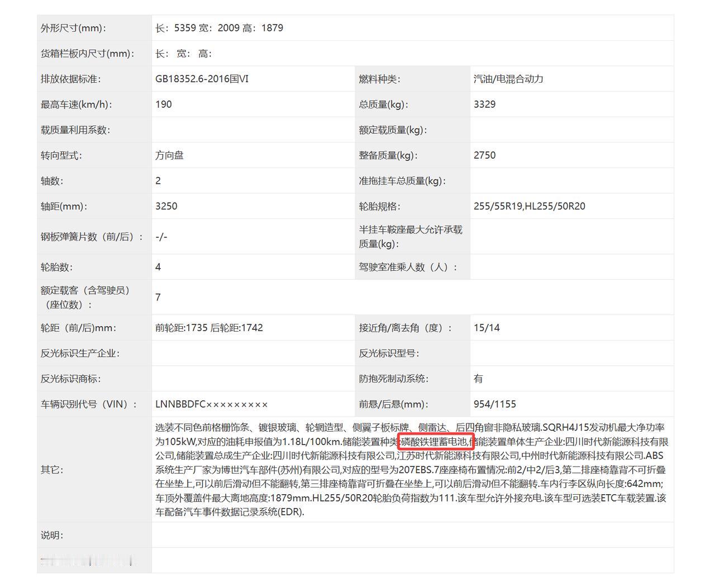
Task: Click the 反光标识生产企业 label
Action: (x=80, y=353)
